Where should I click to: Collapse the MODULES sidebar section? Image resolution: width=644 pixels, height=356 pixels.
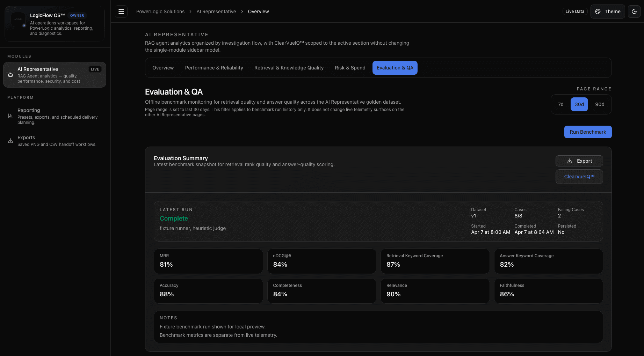(19, 56)
